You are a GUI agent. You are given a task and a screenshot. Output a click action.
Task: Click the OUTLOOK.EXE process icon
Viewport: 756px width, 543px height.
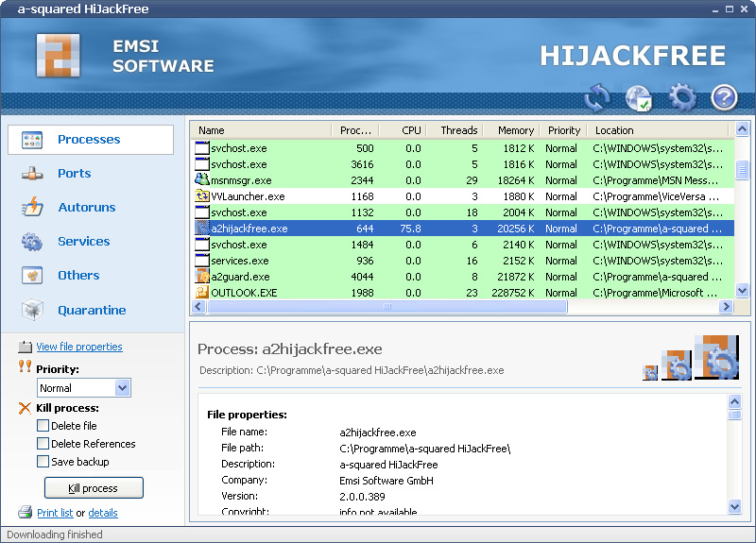pyautogui.click(x=202, y=293)
